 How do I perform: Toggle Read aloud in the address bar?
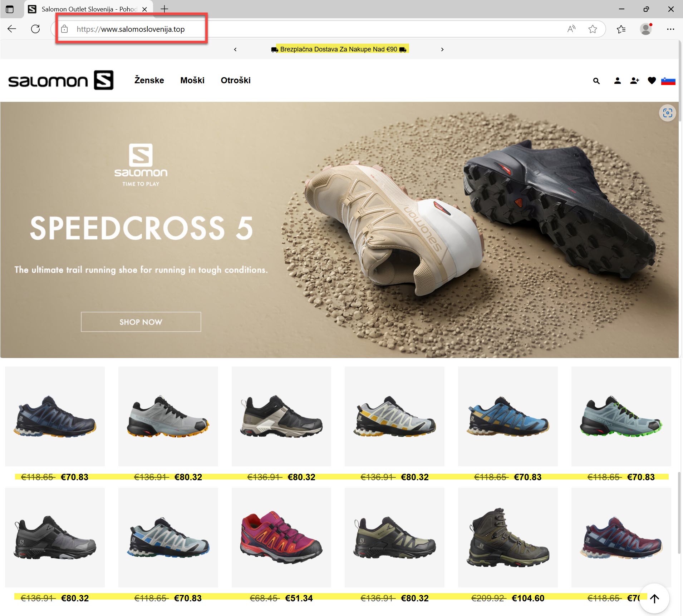(571, 29)
